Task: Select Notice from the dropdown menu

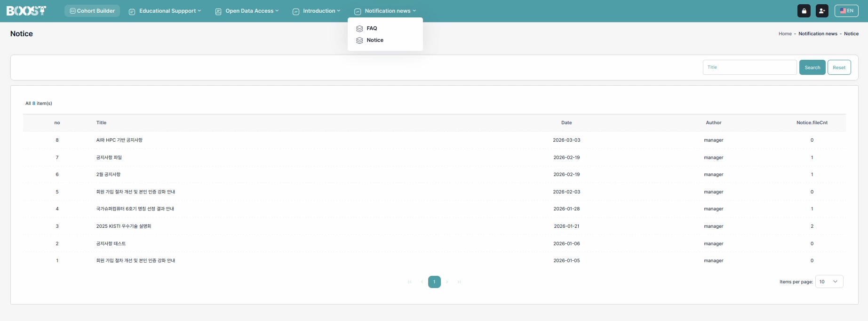Action: coord(375,40)
